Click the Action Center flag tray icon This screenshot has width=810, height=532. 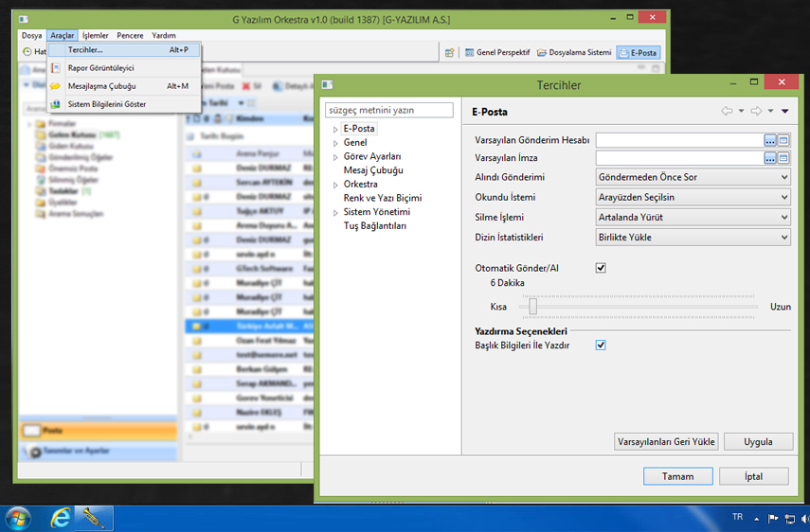coord(773,518)
